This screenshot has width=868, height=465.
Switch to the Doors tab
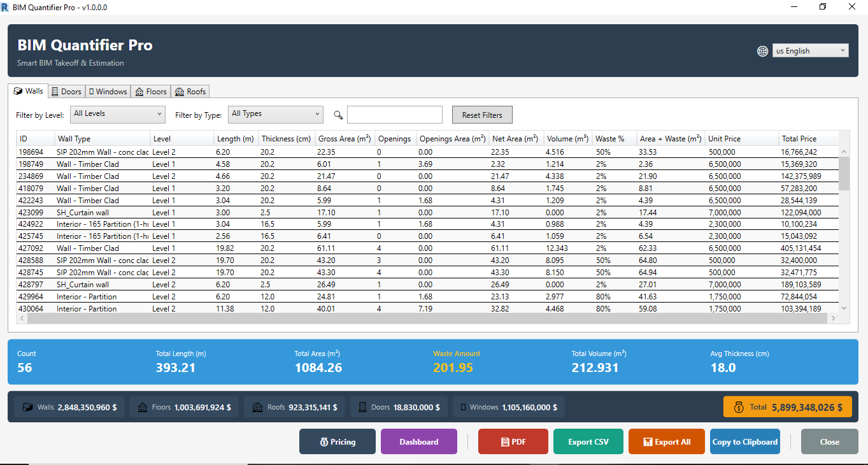[x=66, y=92]
